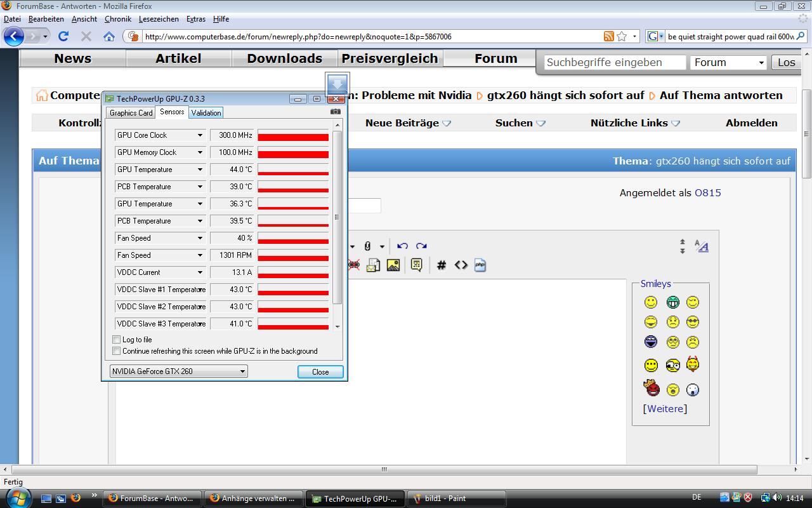812x508 pixels.
Task: Insert the red devil-horned smiley
Action: click(x=693, y=364)
